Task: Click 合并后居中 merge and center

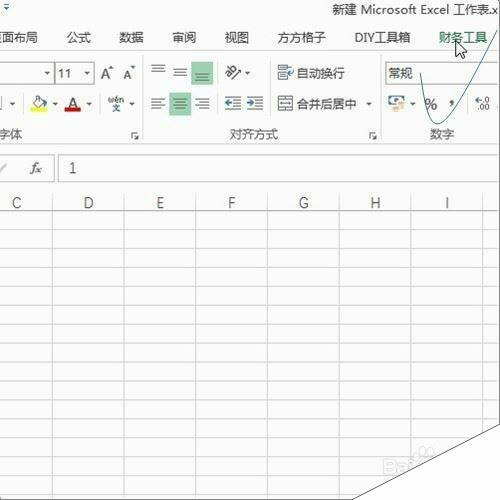Action: tap(317, 104)
